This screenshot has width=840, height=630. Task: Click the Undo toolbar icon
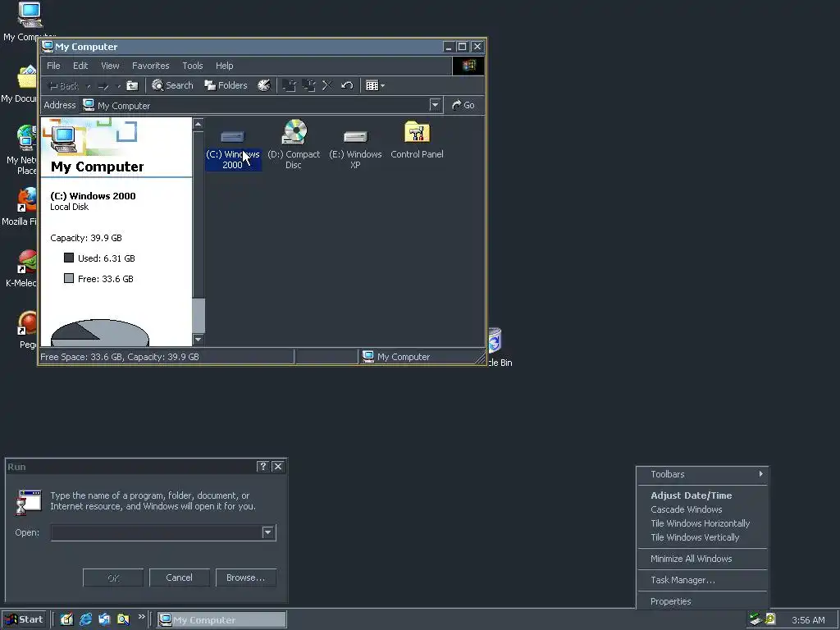pyautogui.click(x=347, y=85)
